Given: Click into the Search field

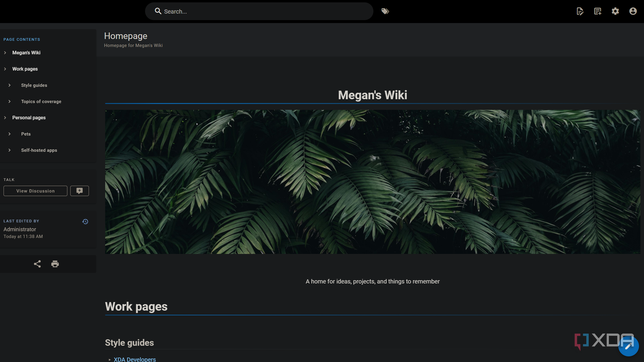Looking at the screenshot, I should point(259,11).
